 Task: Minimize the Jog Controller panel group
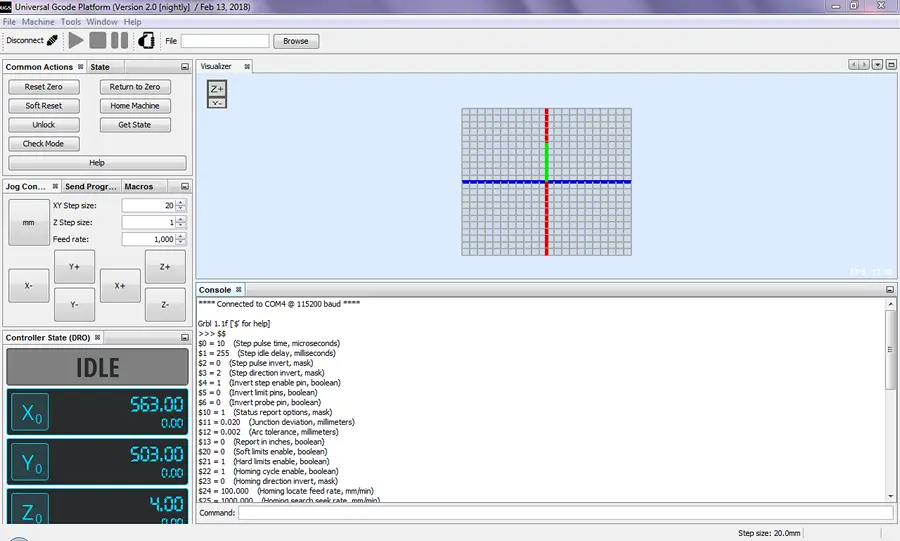coord(185,186)
